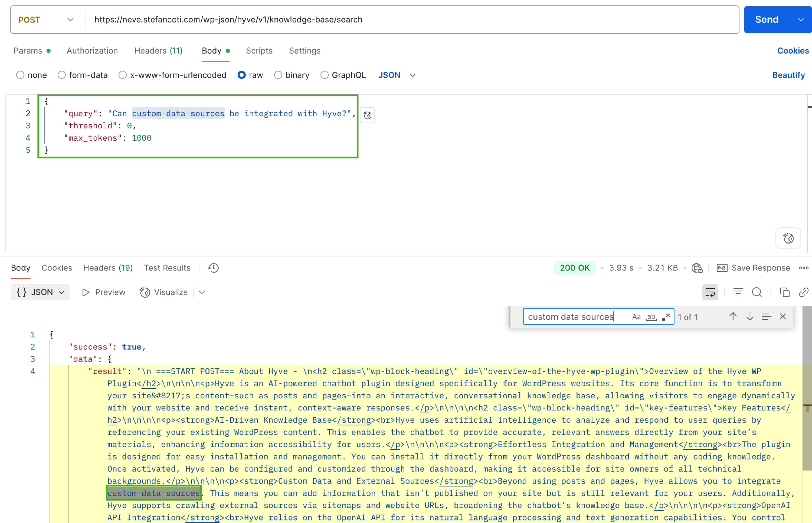Viewport: 812px width, 523px height.
Task: Toggle the match case Aa option
Action: point(636,317)
